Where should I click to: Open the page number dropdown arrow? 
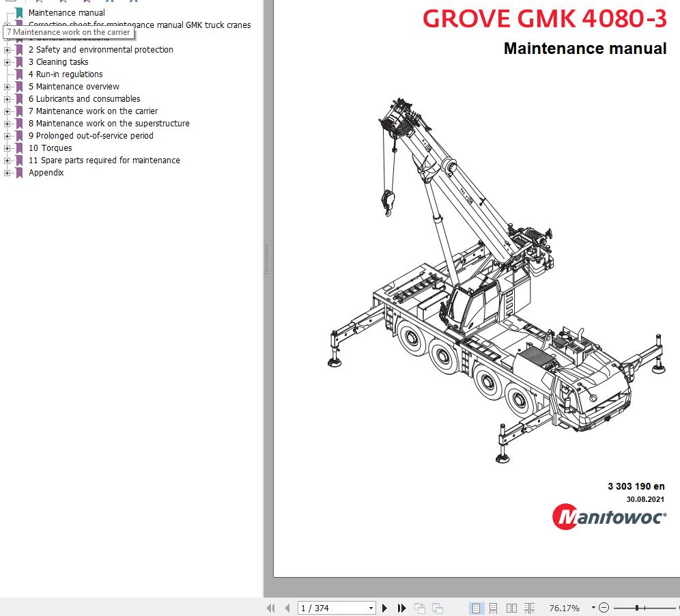(x=371, y=608)
